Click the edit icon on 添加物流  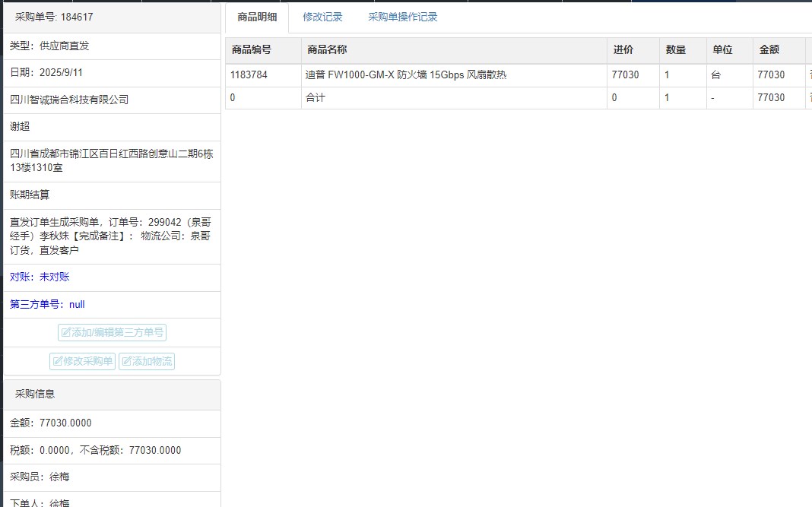point(126,362)
